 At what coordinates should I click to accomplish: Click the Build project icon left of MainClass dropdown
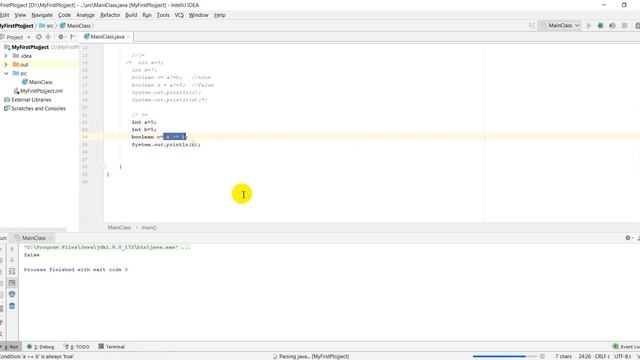click(x=531, y=26)
